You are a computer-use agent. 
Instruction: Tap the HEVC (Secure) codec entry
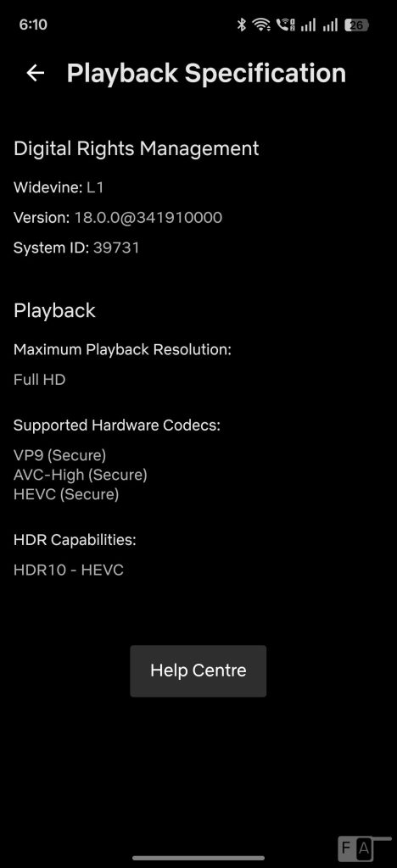point(66,494)
